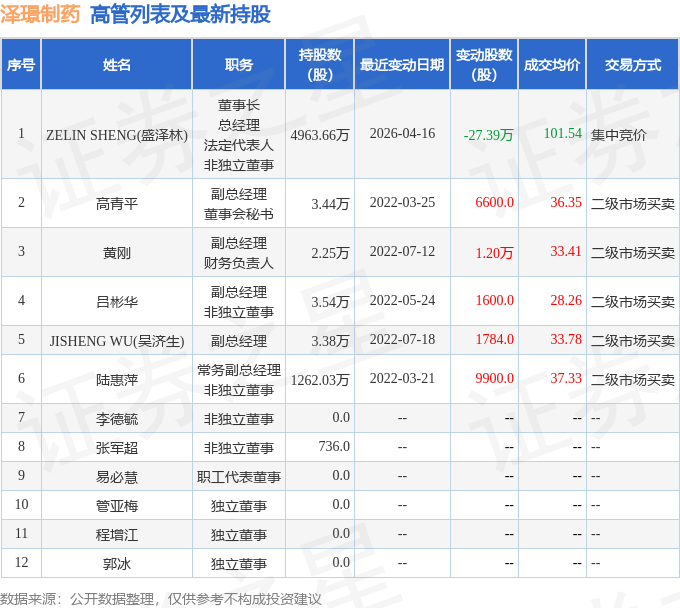This screenshot has height=608, width=680.
Task: Click the 1.20万 change value
Action: (x=494, y=253)
